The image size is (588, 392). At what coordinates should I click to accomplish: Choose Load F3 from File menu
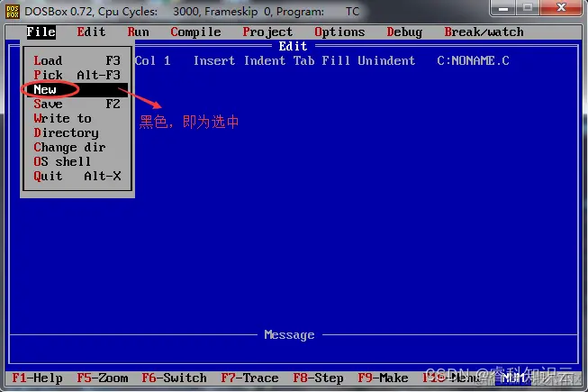(77, 60)
